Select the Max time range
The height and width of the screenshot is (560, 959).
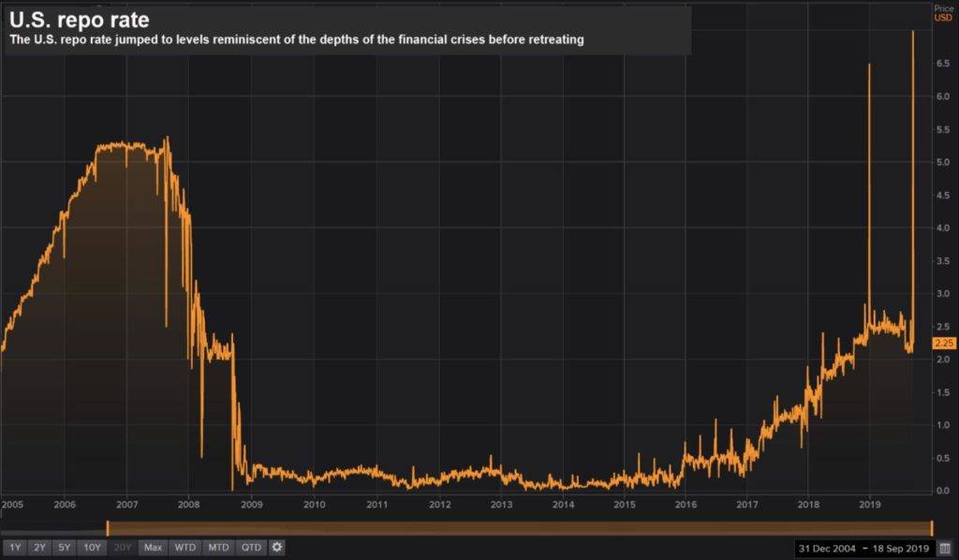click(155, 547)
